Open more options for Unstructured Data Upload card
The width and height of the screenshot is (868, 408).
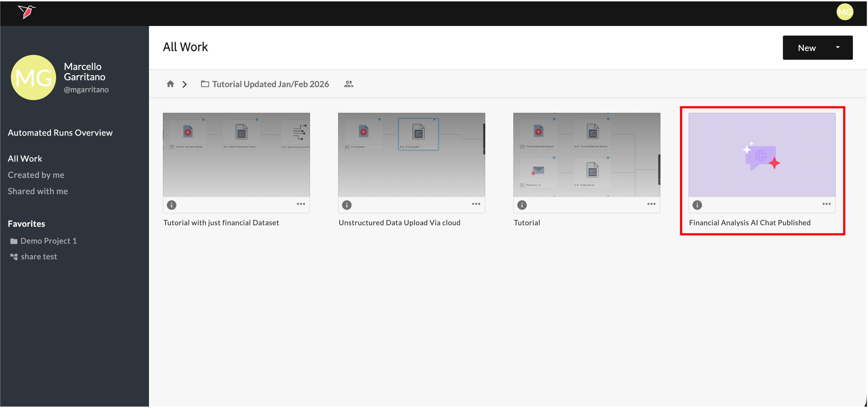pos(476,204)
